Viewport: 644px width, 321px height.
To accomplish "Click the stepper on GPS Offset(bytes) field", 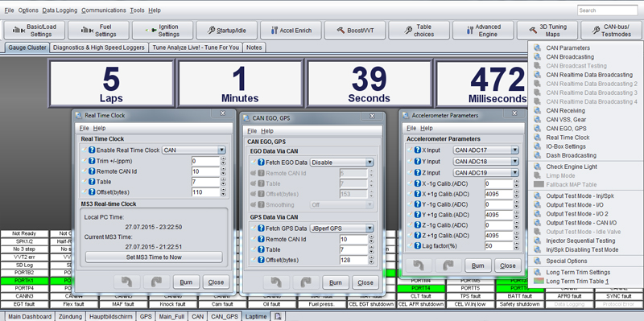I will pos(371,260).
